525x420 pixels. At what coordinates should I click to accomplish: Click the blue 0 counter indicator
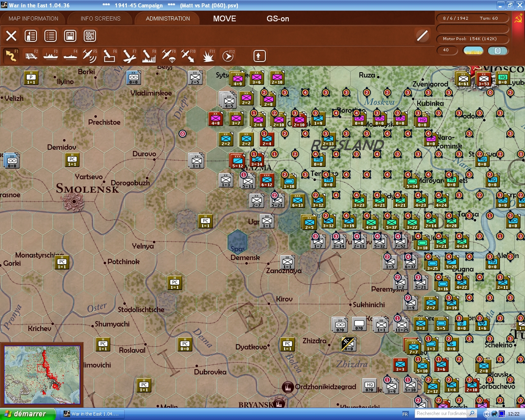[498, 50]
